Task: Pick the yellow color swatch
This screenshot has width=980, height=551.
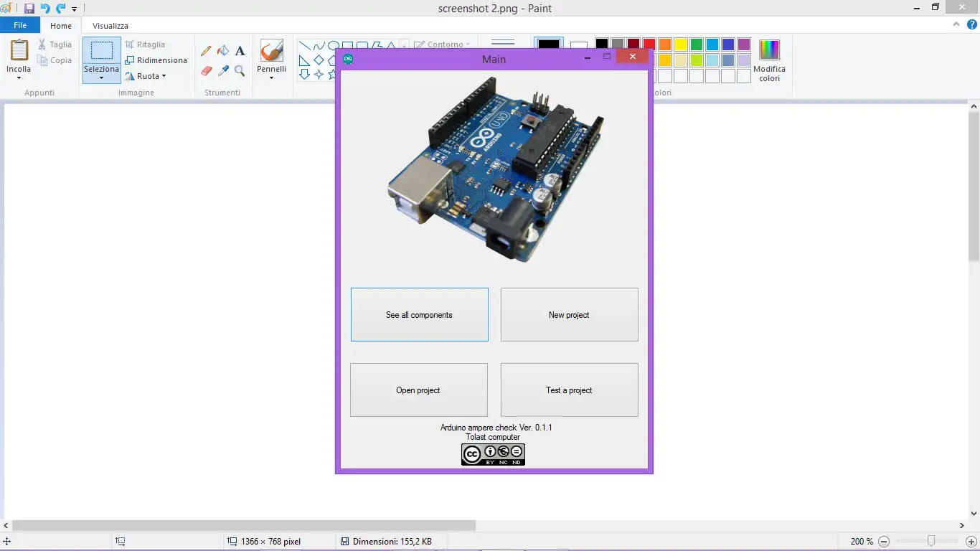Action: (681, 44)
